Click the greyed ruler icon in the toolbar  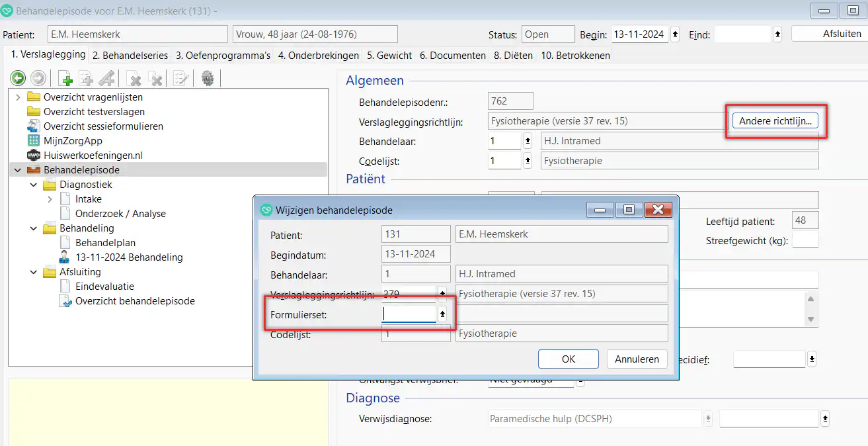point(106,79)
